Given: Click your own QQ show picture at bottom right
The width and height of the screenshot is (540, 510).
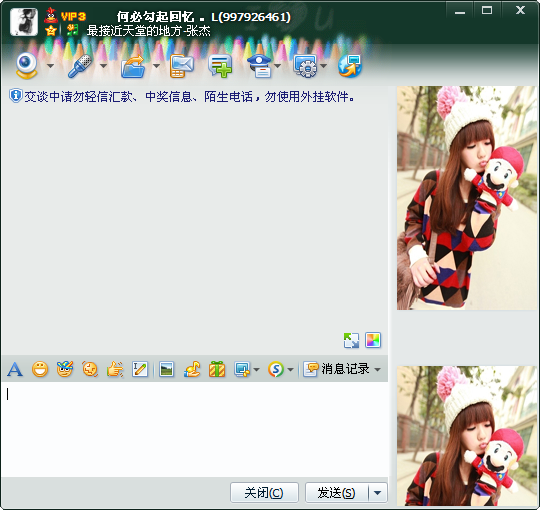Looking at the screenshot, I should point(467,436).
